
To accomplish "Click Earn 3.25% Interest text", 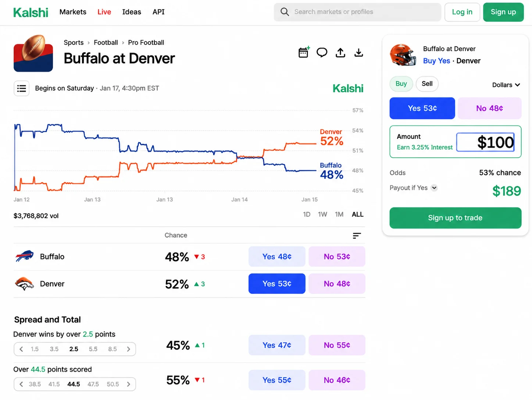I will pos(425,147).
